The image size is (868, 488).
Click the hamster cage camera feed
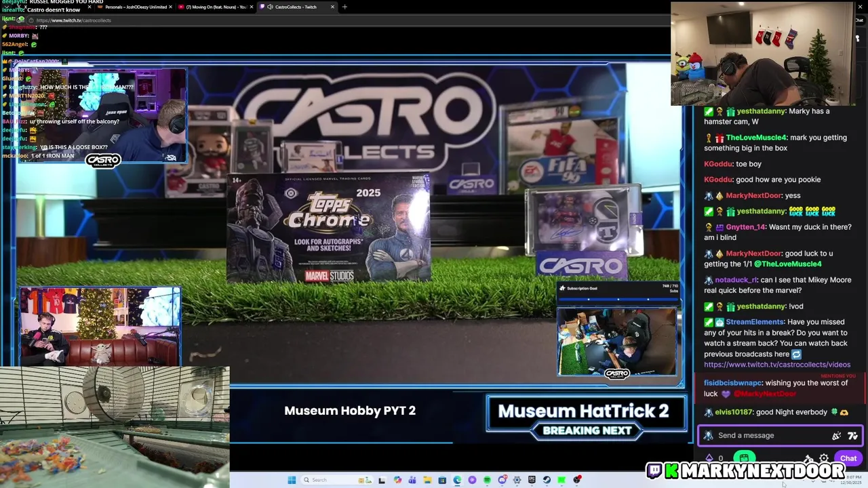click(x=115, y=427)
